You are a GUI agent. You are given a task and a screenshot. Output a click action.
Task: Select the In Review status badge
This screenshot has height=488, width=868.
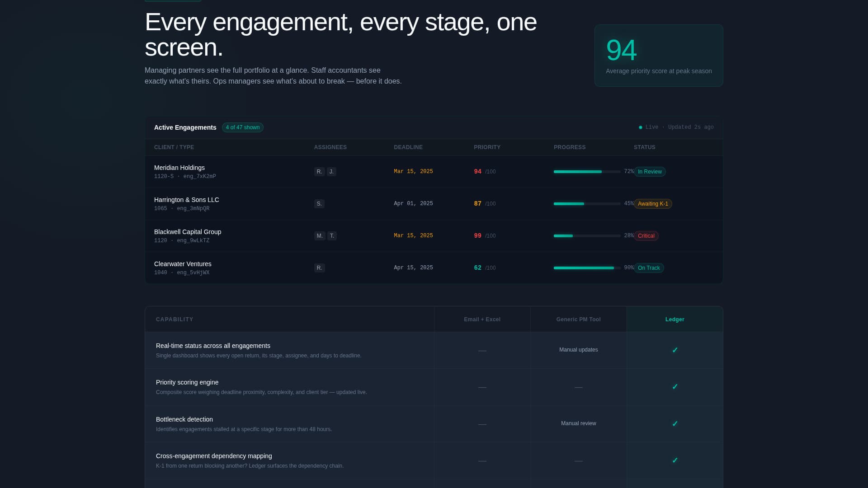pyautogui.click(x=650, y=172)
